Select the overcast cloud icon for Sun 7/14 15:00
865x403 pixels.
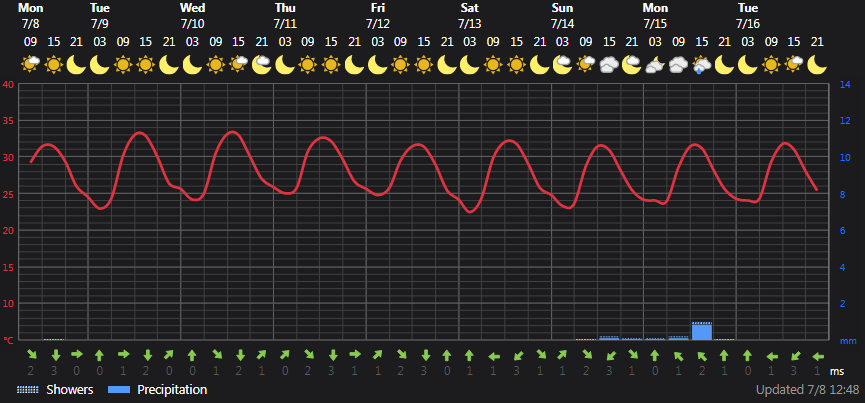608,65
